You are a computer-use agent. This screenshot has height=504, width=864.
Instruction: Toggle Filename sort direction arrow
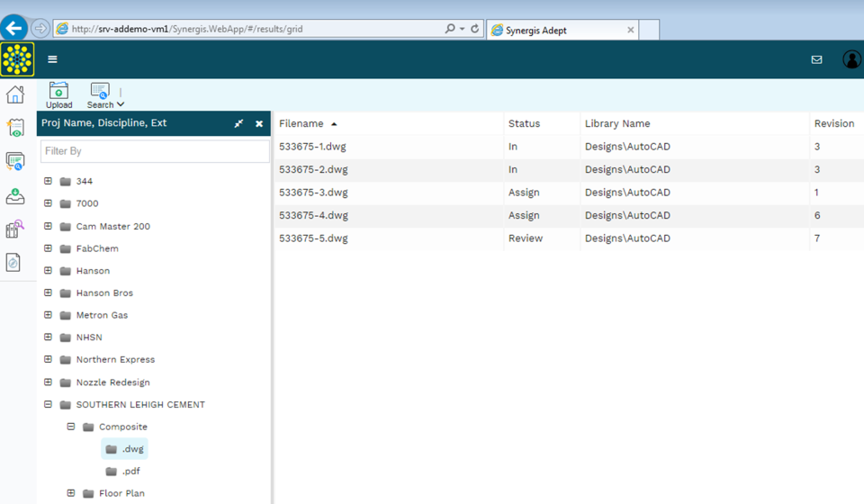(x=334, y=124)
